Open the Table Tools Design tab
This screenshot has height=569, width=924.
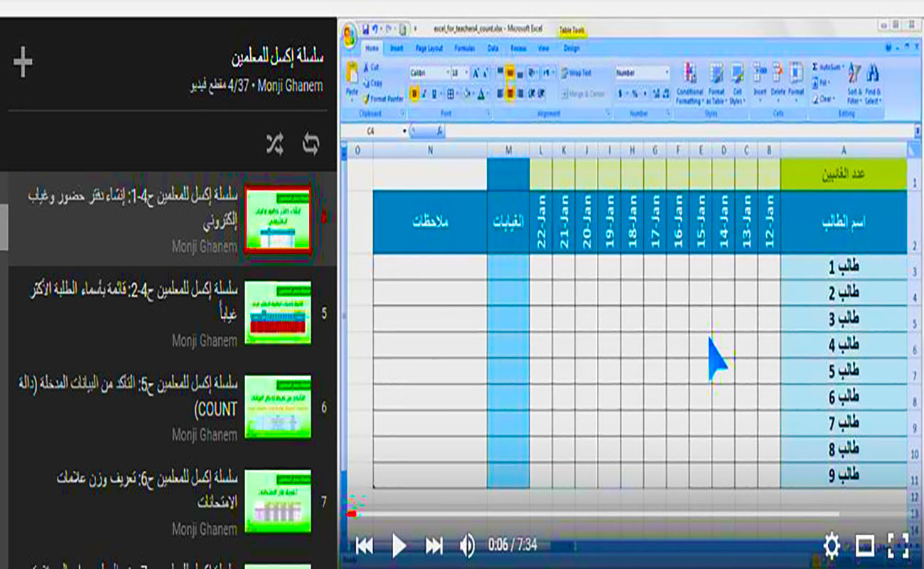[x=571, y=48]
